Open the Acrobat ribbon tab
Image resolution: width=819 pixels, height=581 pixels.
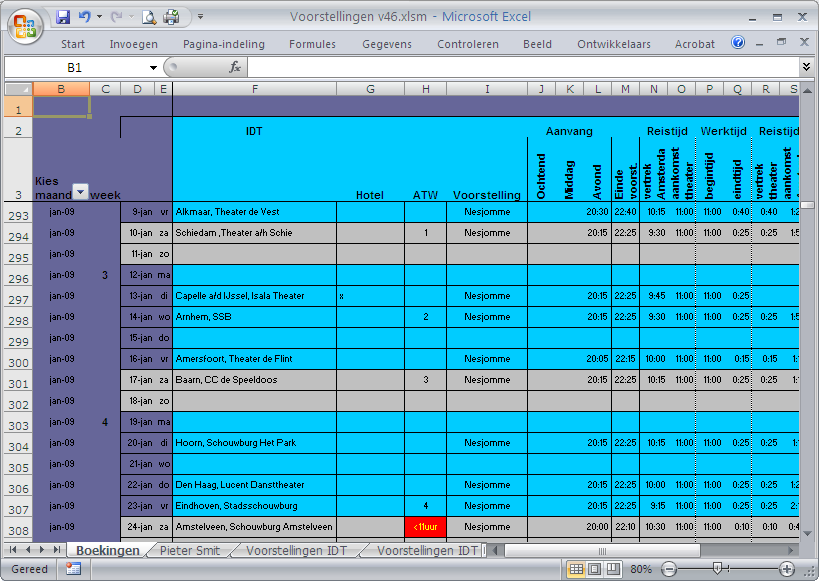click(695, 44)
